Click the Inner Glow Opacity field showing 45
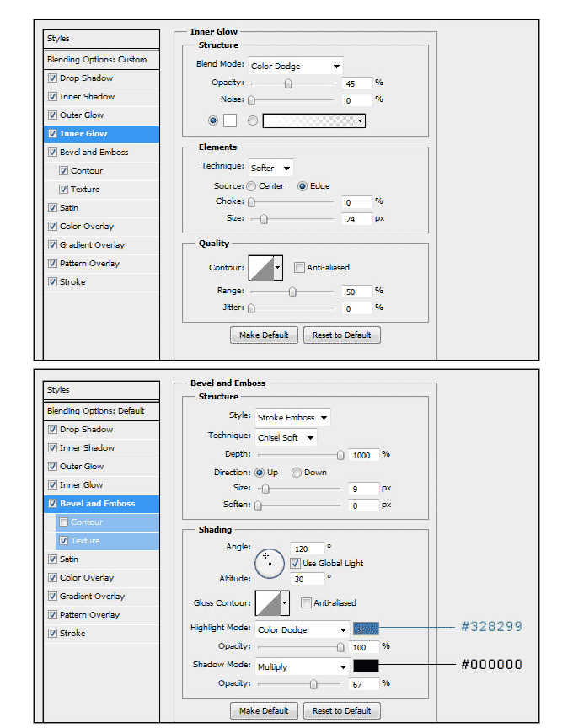 click(x=357, y=83)
